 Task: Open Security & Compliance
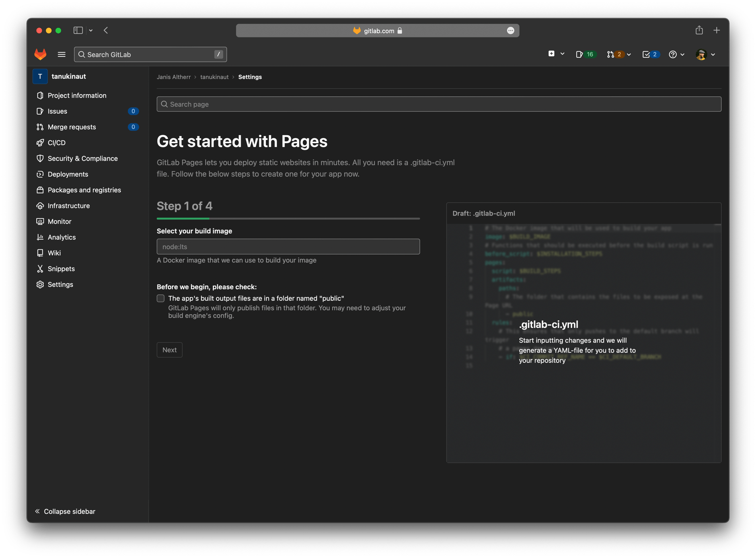point(82,158)
